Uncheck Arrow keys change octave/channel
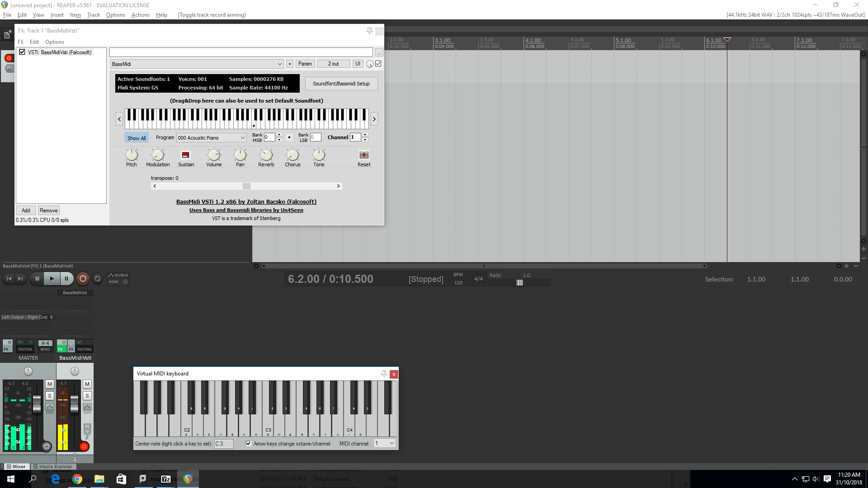This screenshot has height=488, width=868. pos(248,444)
